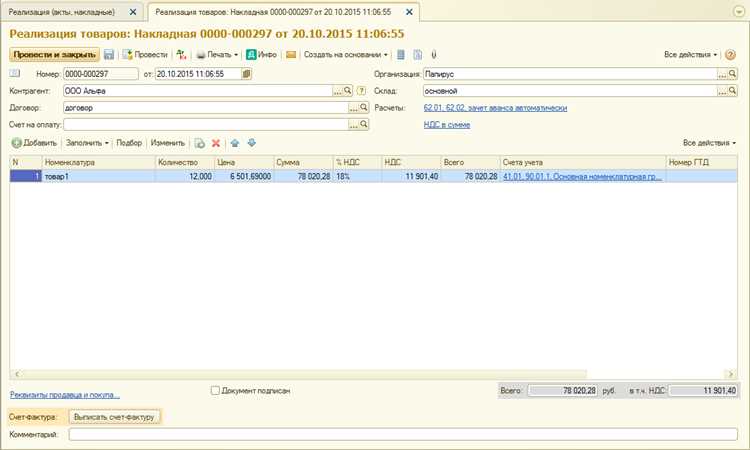Open the Печать dropdown menu
Screen dimensions: 750x450
click(217, 55)
